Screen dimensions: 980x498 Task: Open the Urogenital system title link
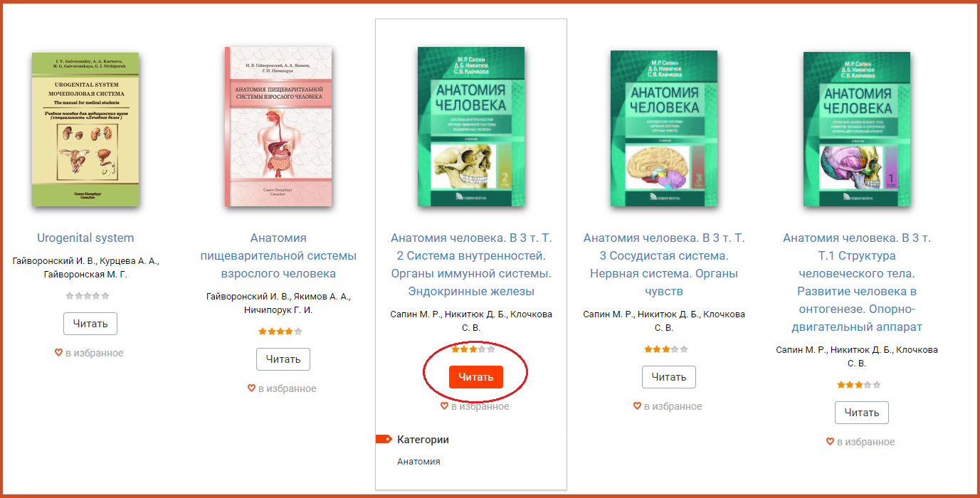[x=85, y=238]
